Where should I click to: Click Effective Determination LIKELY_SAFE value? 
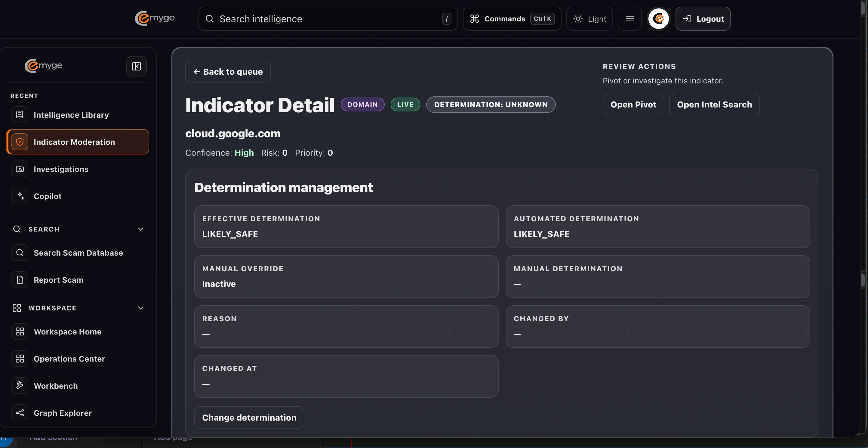pyautogui.click(x=230, y=234)
